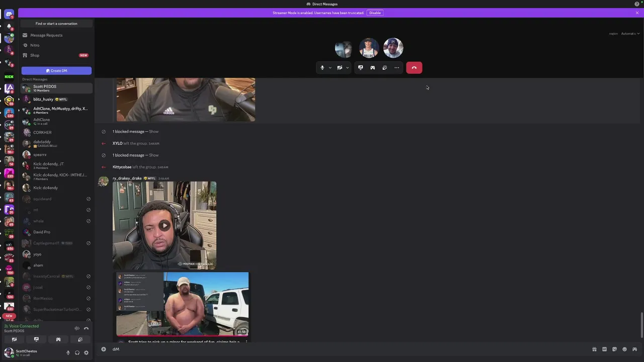The image size is (644, 362).
Task: Click the attach file plus button
Action: point(104,349)
